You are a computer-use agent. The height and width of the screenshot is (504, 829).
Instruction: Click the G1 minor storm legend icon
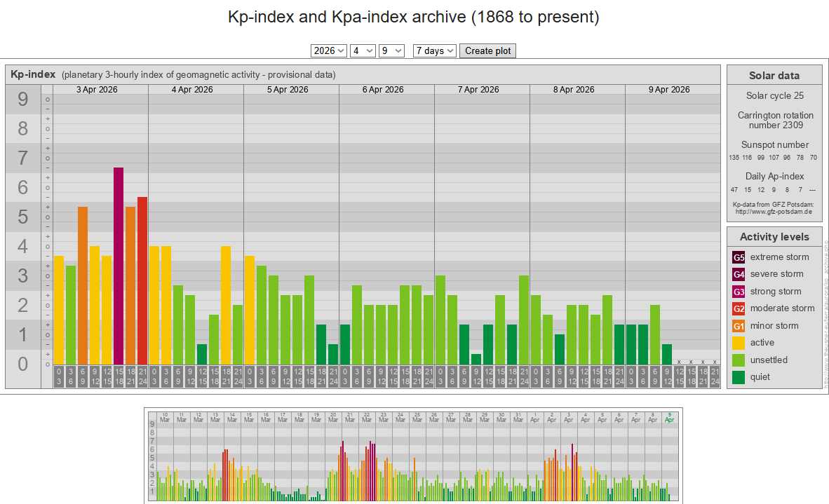[739, 326]
